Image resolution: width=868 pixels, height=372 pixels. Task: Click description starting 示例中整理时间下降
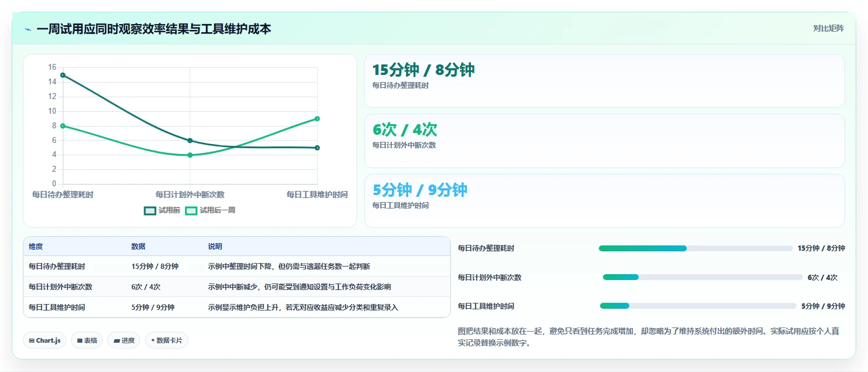[x=289, y=267]
